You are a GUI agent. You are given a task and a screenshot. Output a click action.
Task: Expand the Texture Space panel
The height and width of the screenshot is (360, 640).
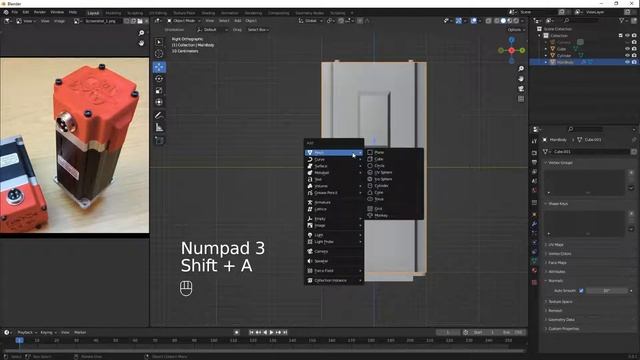coord(560,302)
